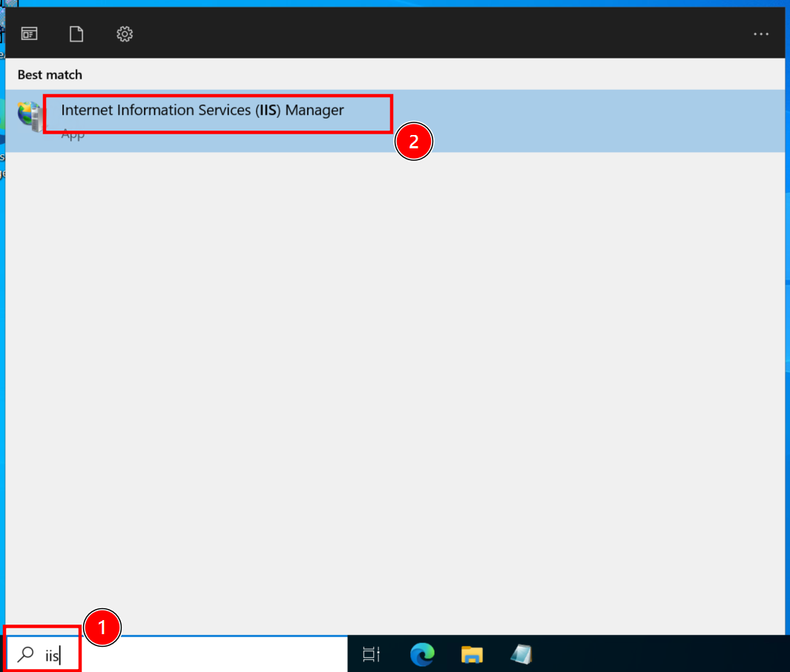Click the "Best match" section header

click(x=50, y=75)
